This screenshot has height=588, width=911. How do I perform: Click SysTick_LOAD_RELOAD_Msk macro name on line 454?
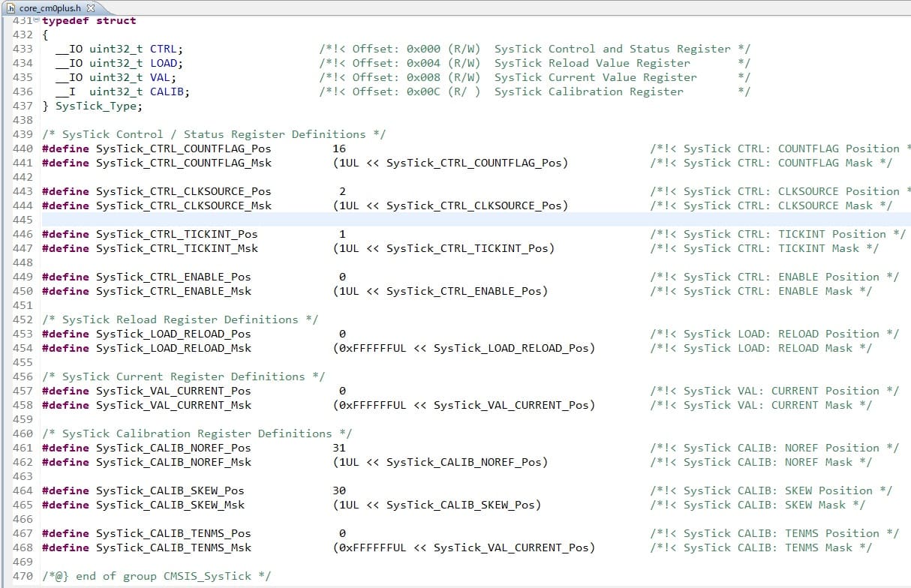pos(173,348)
